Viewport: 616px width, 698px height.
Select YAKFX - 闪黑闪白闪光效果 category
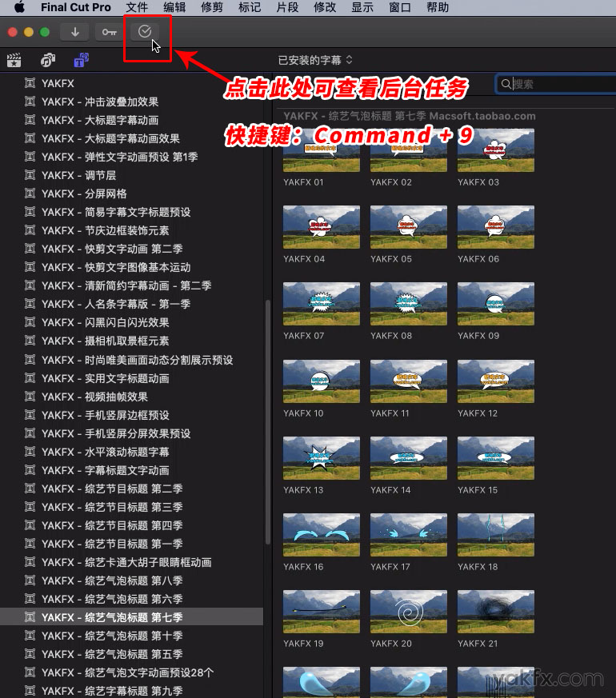131,322
